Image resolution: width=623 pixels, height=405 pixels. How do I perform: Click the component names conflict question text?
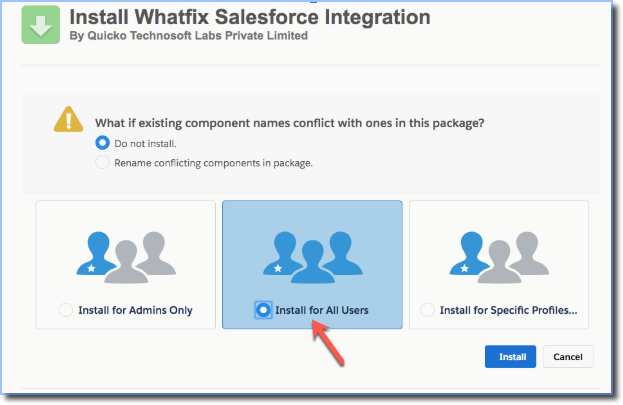290,123
